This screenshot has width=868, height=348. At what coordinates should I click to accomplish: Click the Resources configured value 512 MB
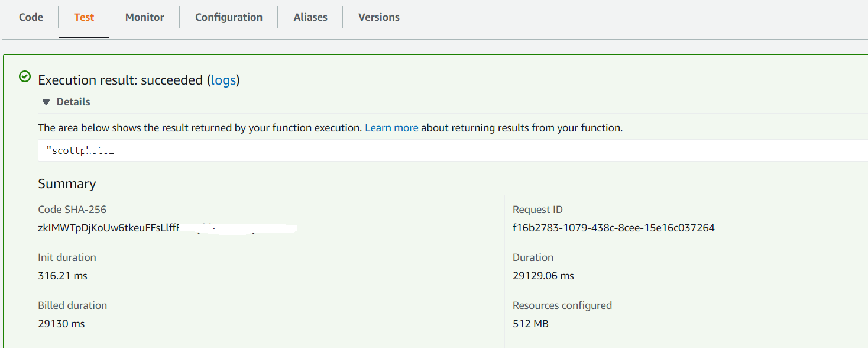click(x=531, y=324)
